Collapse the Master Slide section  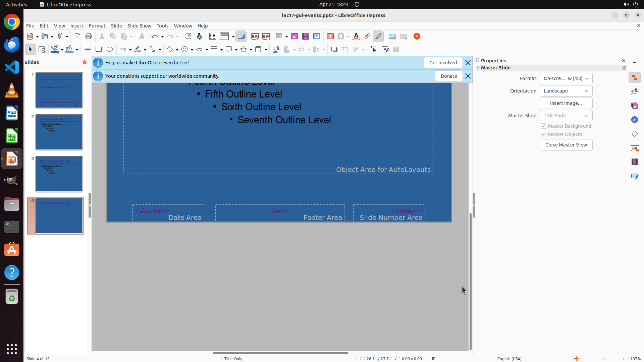coord(478,68)
